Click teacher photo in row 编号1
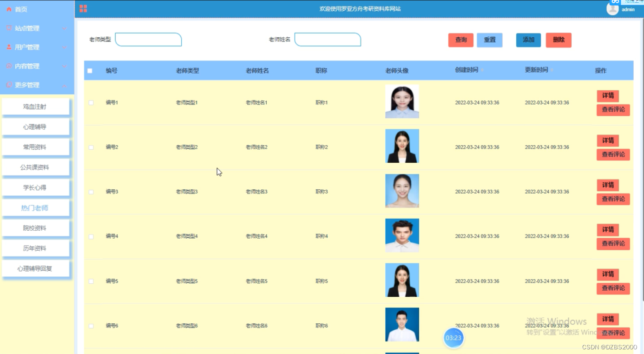 pyautogui.click(x=402, y=101)
